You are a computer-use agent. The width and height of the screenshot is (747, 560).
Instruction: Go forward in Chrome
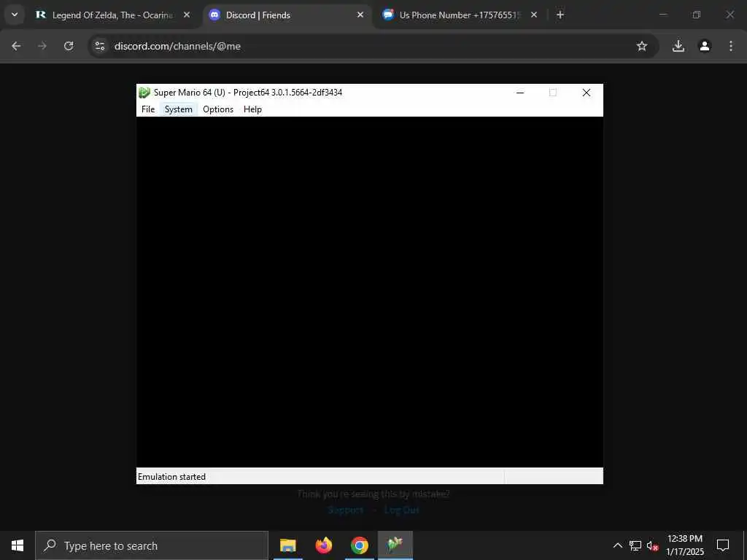42,46
